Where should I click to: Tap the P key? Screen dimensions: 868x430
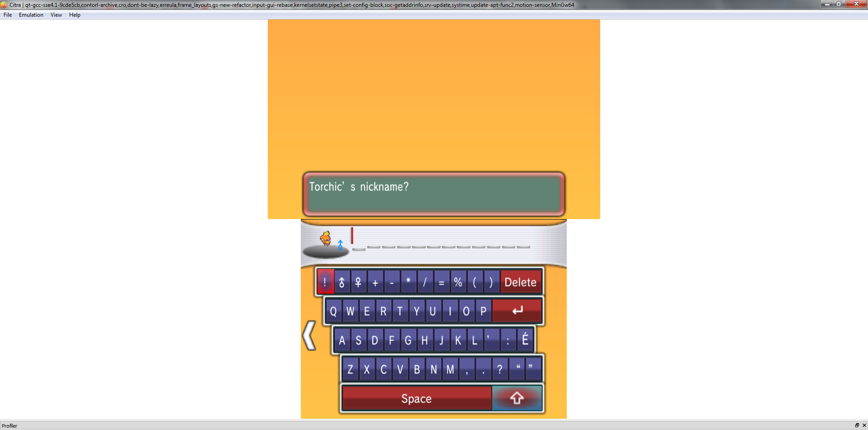point(483,311)
